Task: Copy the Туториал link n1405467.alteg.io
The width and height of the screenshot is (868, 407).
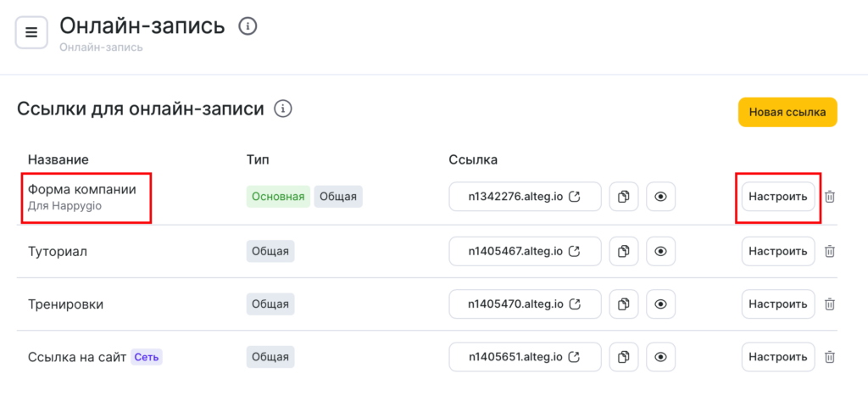Action: click(x=624, y=251)
